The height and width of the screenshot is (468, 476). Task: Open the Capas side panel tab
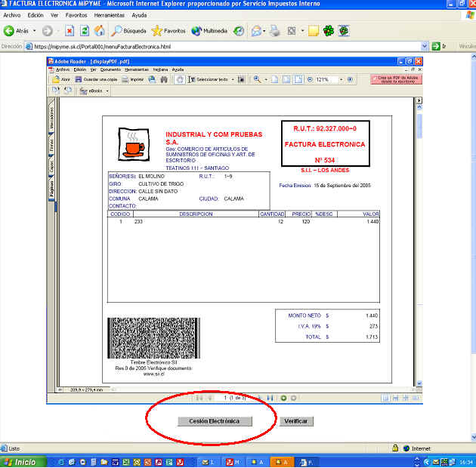pos(51,166)
